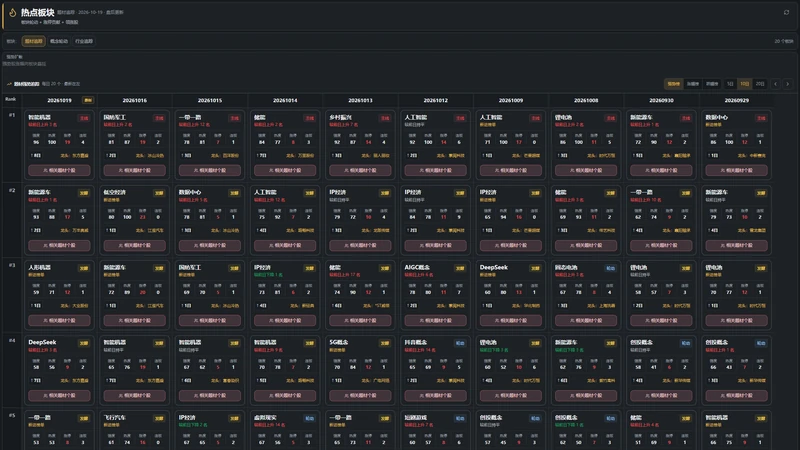
Task: Go to previous dates with left chevron
Action: 776,84
